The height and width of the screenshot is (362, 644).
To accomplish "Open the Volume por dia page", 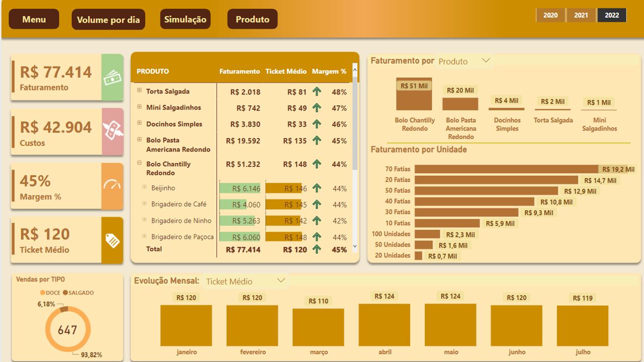I will (x=108, y=20).
